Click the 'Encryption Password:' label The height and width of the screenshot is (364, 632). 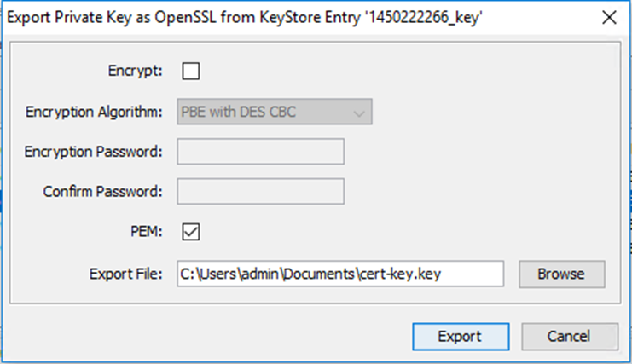pyautogui.click(x=95, y=152)
